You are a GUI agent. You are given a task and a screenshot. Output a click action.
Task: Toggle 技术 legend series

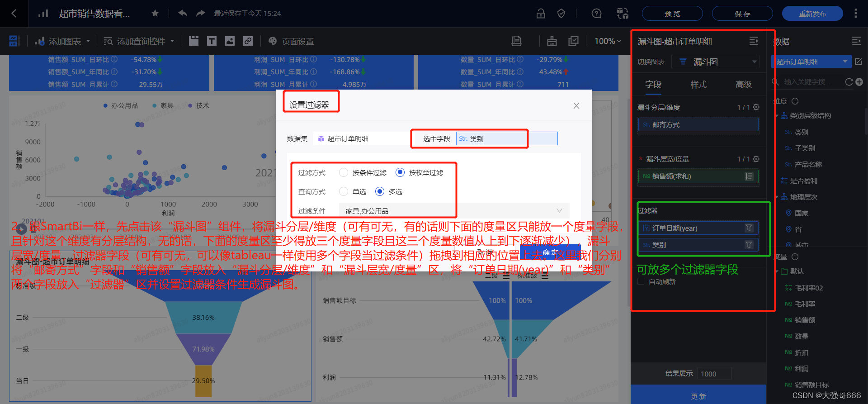(x=198, y=105)
